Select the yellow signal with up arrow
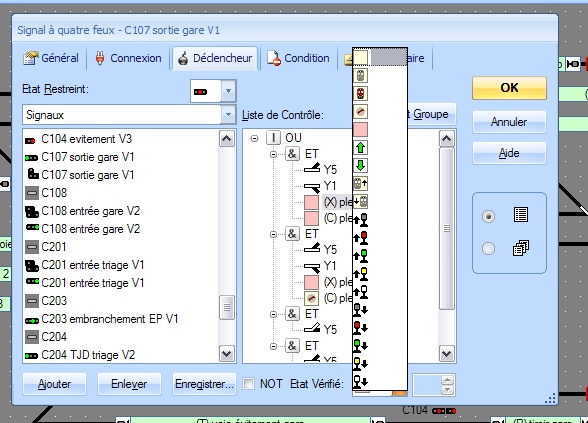 click(360, 273)
